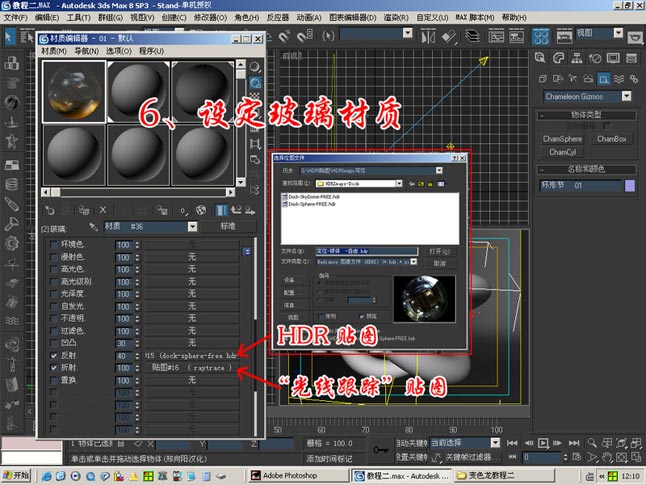The width and height of the screenshot is (646, 485).
Task: Enable 漫射色 map checkbox
Action: click(x=54, y=257)
